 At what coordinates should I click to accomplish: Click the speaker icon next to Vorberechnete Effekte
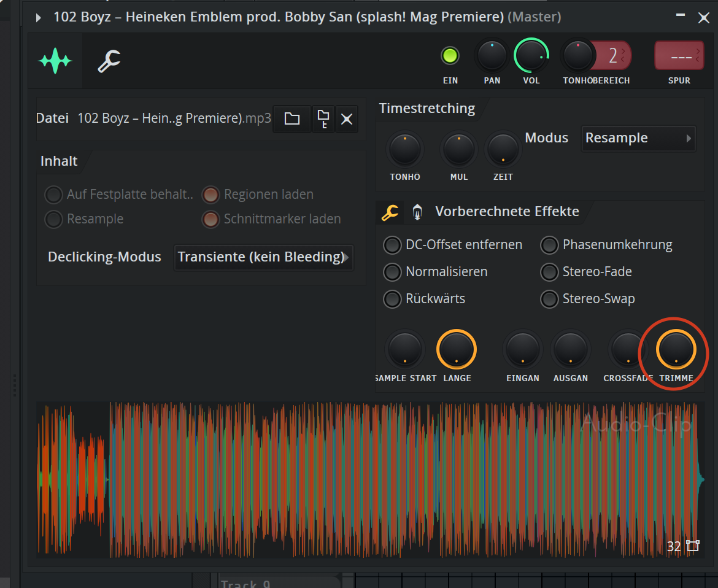(x=417, y=212)
